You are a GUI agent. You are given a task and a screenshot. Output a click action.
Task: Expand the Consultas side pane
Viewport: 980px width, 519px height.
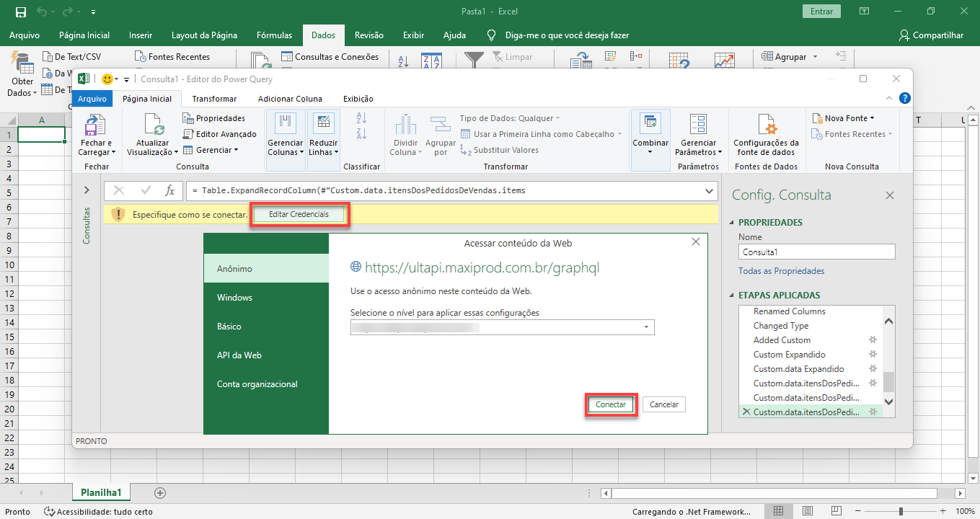point(87,190)
